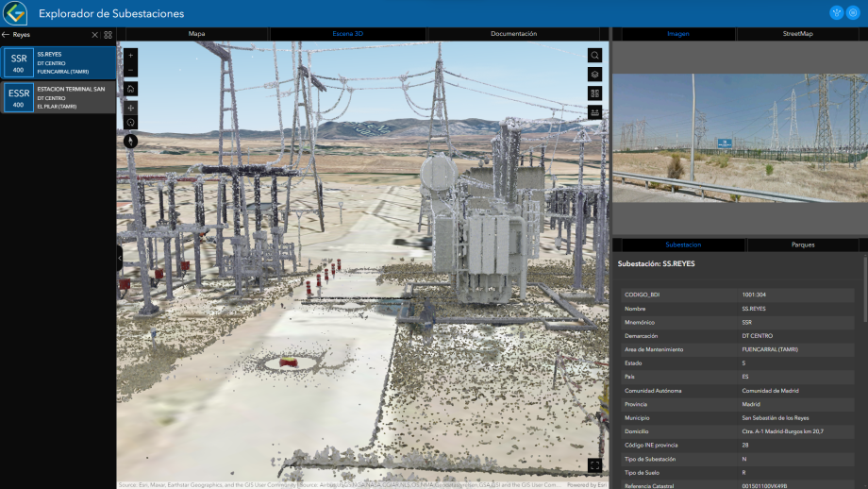
Task: Zoom out of the 3D scene
Action: pos(130,70)
